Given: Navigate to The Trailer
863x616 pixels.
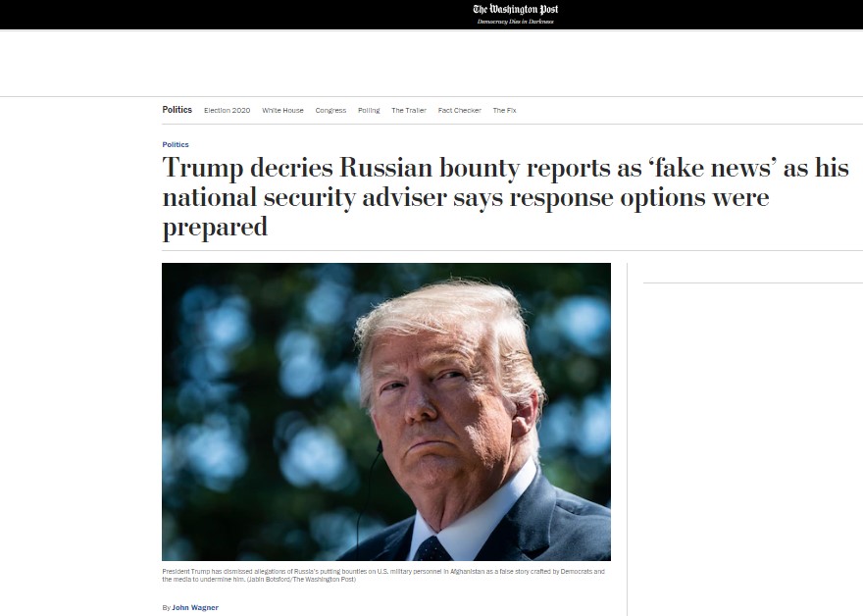Looking at the screenshot, I should click(x=408, y=110).
